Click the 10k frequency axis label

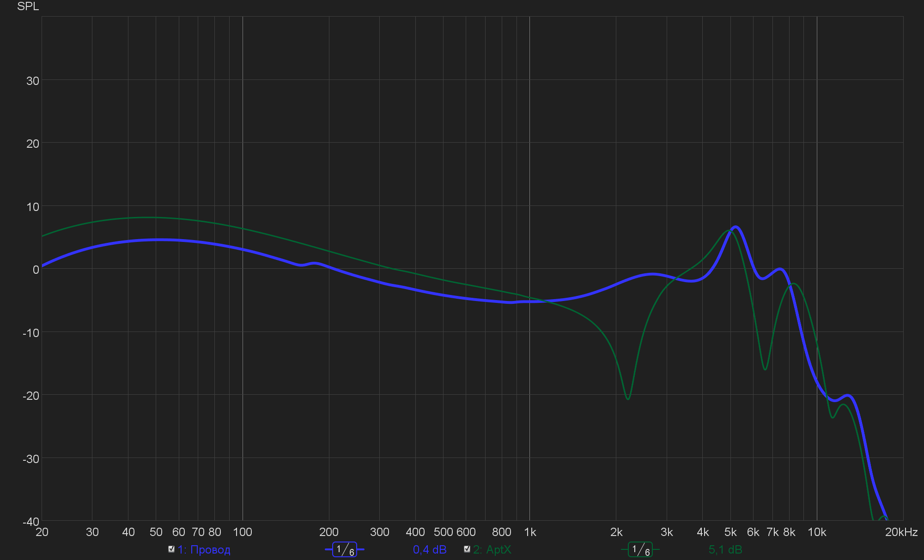[816, 532]
